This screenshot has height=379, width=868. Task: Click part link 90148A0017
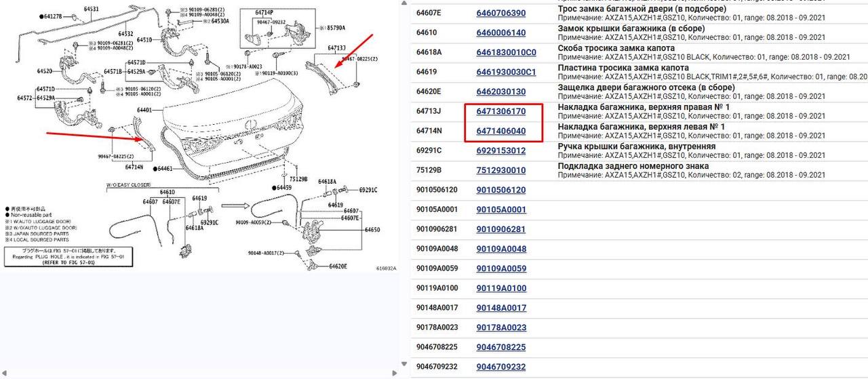(501, 308)
